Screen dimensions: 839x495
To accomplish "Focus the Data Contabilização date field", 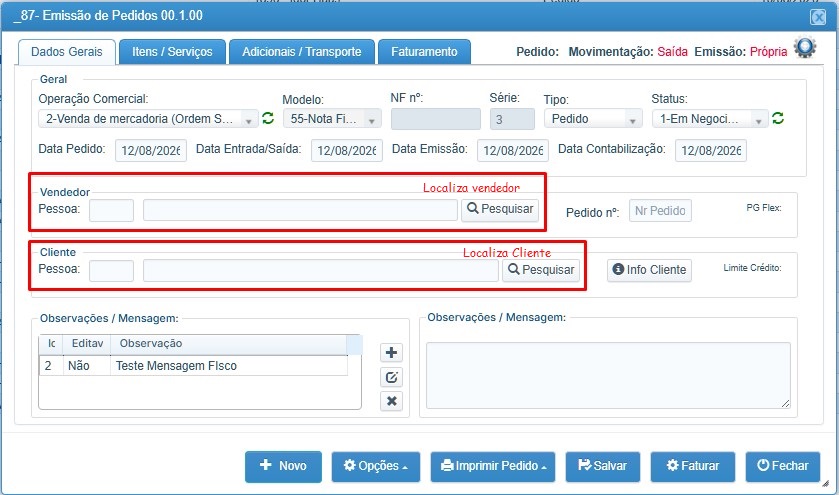I will click(711, 151).
